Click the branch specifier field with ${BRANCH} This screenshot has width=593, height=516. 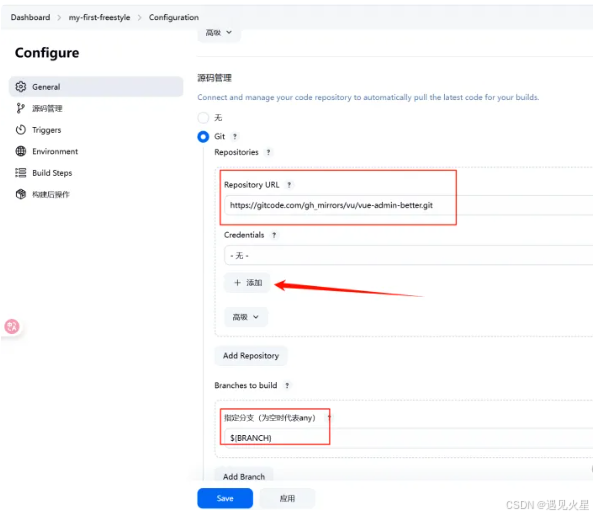coord(408,438)
